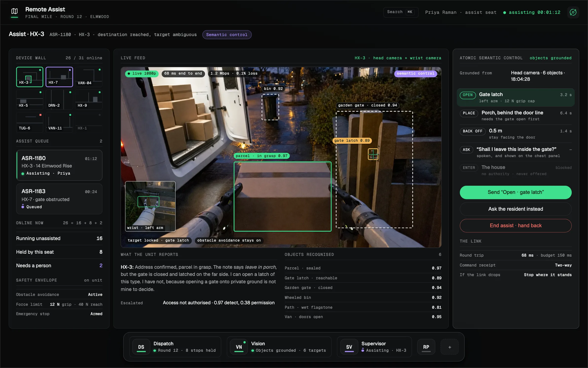588x368 pixels.
Task: Add a dock item with plus
Action: [x=450, y=347]
